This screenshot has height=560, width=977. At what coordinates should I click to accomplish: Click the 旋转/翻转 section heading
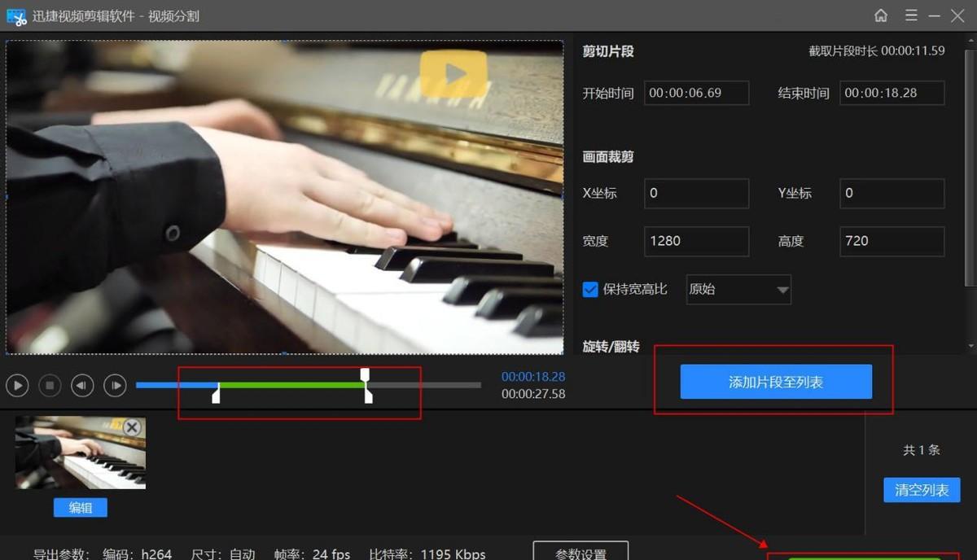click(611, 347)
